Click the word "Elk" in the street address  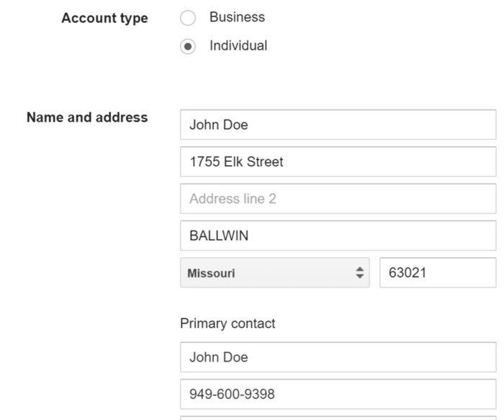pyautogui.click(x=234, y=162)
